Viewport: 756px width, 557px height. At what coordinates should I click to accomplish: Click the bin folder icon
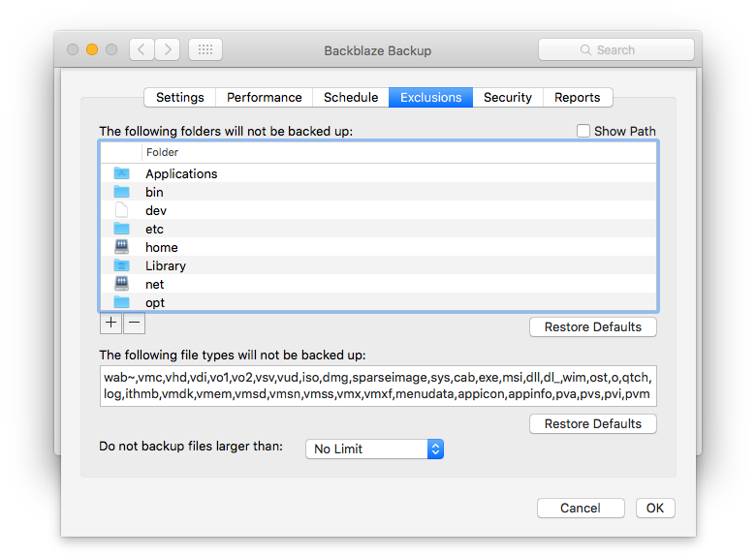point(121,192)
